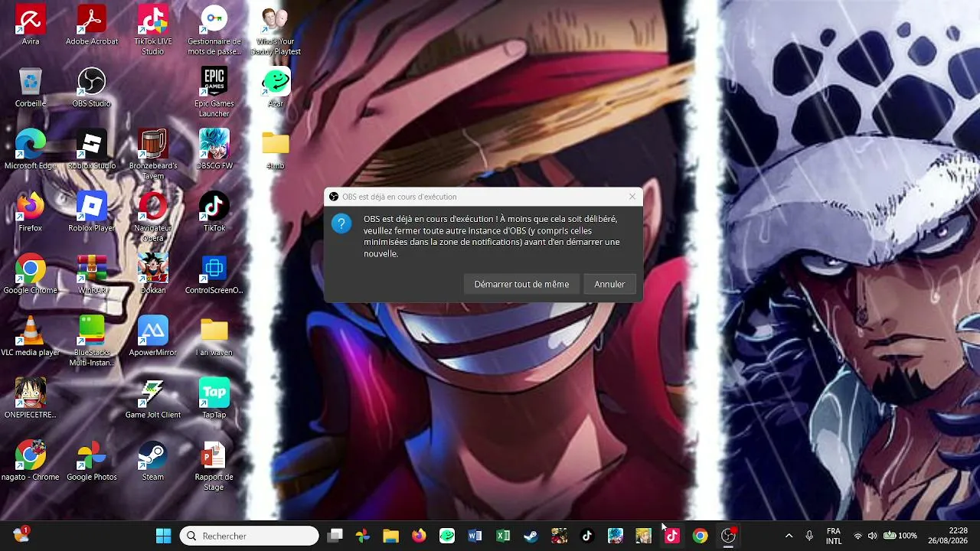Viewport: 980px width, 551px height.
Task: Select the TikTok desktop shortcut
Action: pos(214,212)
